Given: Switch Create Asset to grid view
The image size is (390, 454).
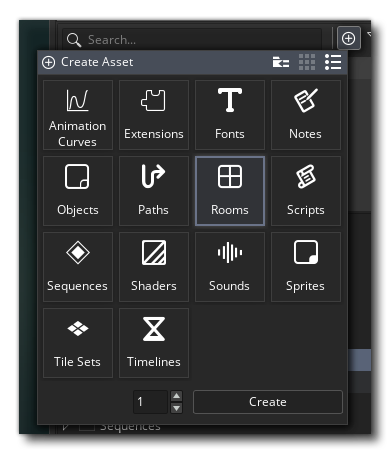Looking at the screenshot, I should coord(307,62).
